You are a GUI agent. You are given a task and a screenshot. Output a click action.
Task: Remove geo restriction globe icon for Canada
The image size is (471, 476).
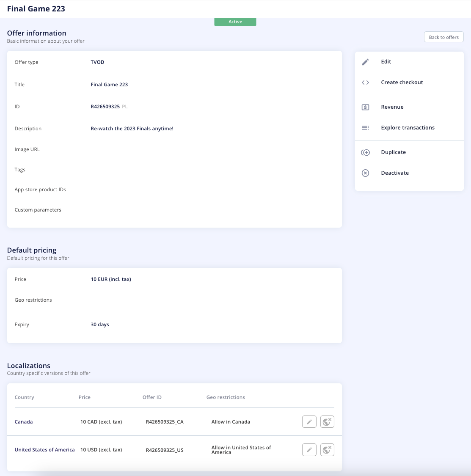pyautogui.click(x=327, y=422)
